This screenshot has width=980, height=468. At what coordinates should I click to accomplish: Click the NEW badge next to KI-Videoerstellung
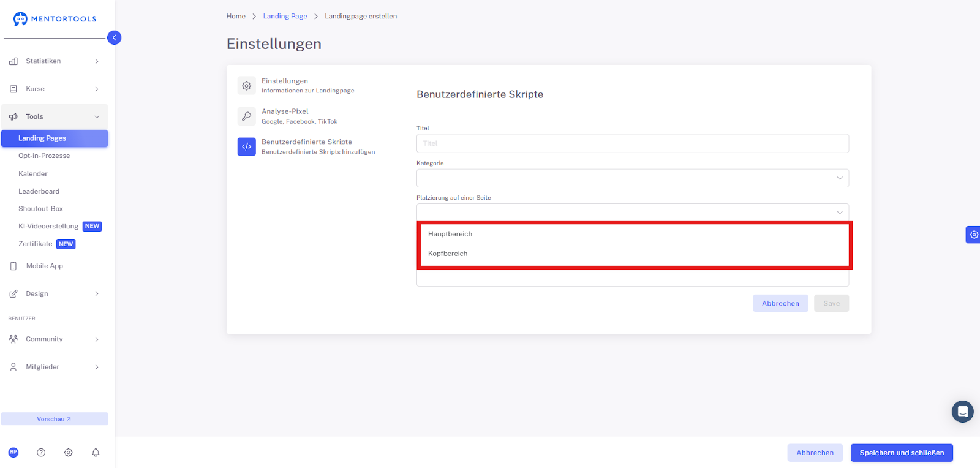click(x=92, y=227)
